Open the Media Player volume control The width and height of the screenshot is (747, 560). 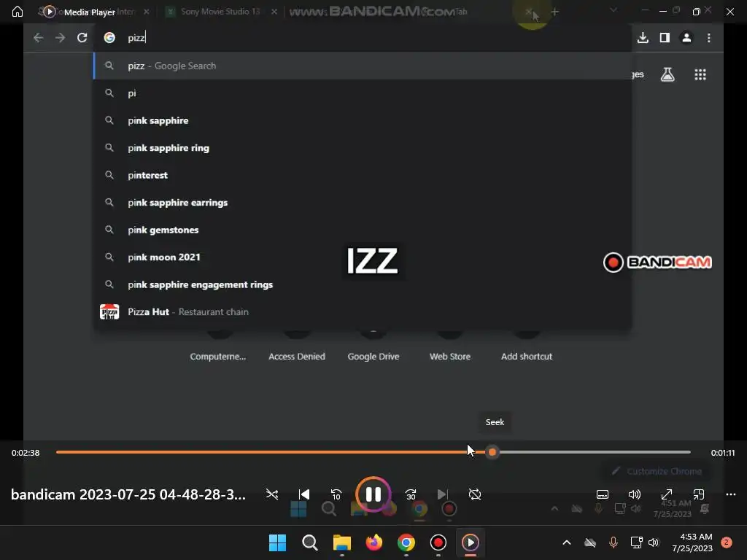point(634,494)
